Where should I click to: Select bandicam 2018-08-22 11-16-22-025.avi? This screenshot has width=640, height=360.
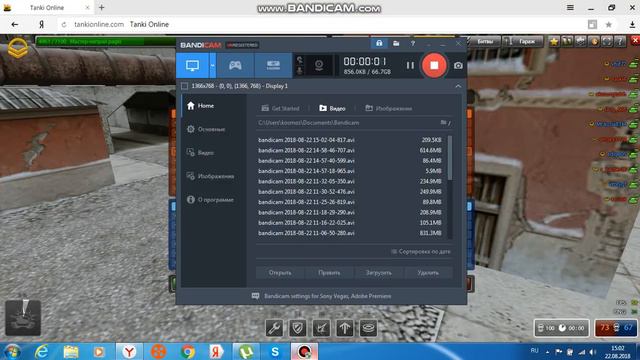350,222
